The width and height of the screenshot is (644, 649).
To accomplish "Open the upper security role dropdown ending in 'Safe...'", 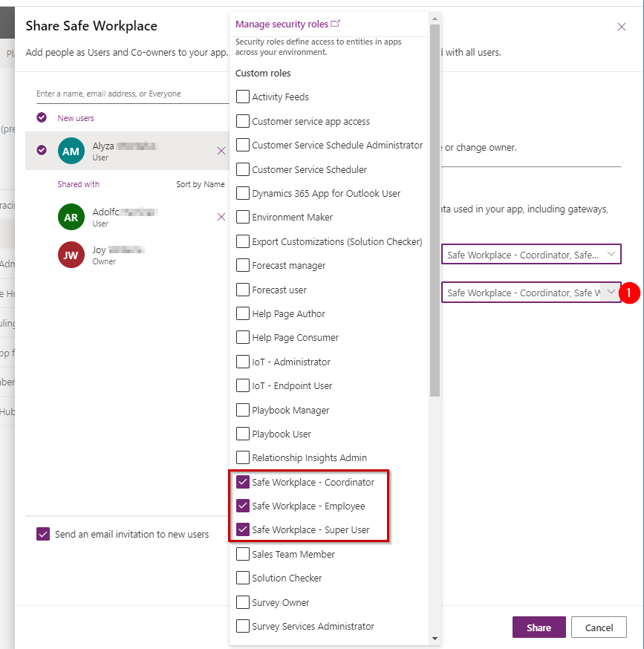I will pyautogui.click(x=531, y=254).
